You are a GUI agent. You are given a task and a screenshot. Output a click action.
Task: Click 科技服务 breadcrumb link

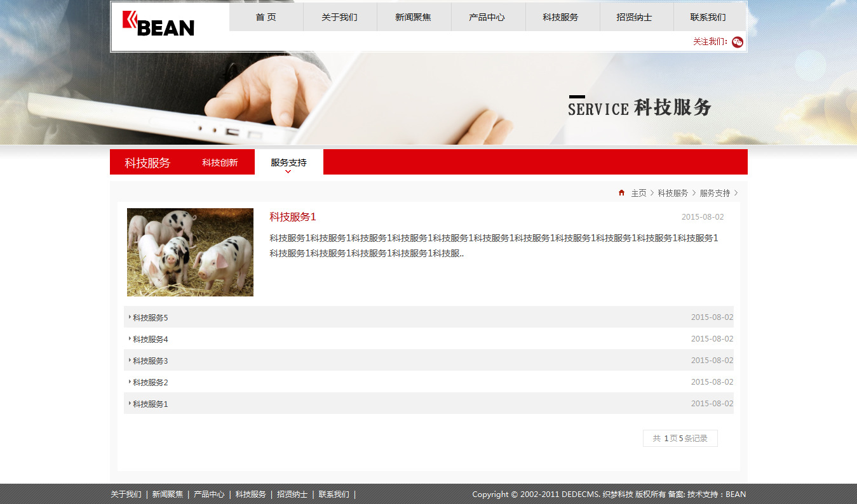point(673,193)
